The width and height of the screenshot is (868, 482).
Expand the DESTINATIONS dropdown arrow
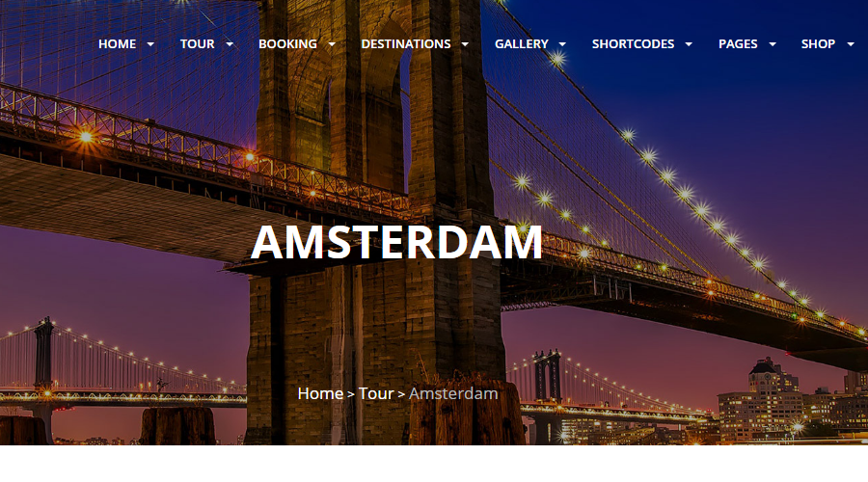coord(465,44)
